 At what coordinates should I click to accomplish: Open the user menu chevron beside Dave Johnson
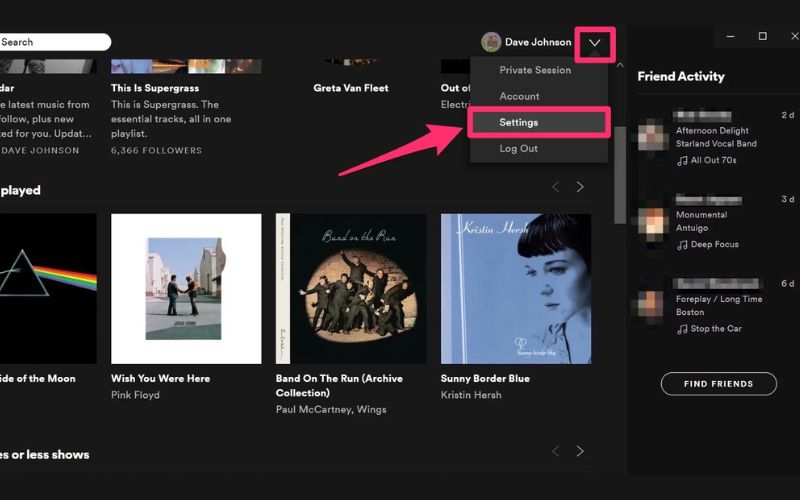click(x=594, y=43)
